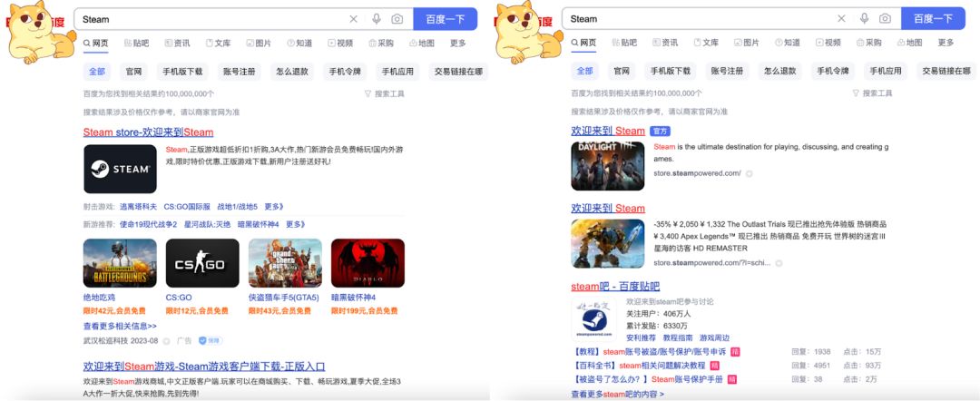The width and height of the screenshot is (980, 401).
Task: Start voice search in right Baidu page
Action: 865,19
